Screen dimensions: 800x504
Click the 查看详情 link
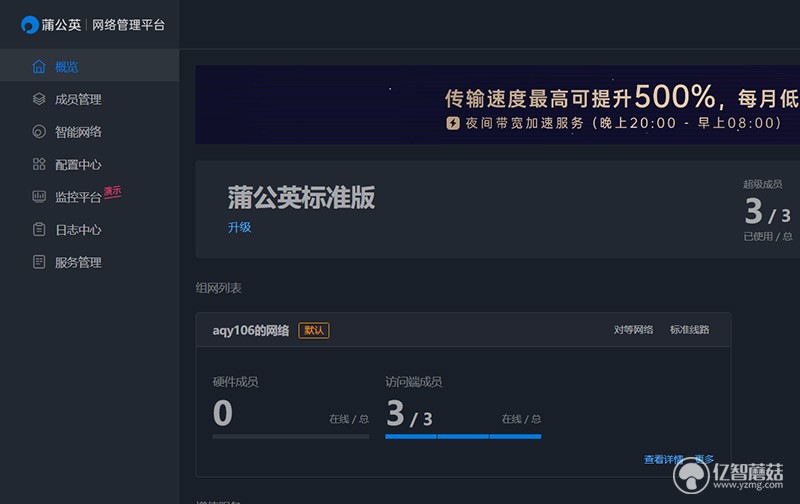point(663,460)
